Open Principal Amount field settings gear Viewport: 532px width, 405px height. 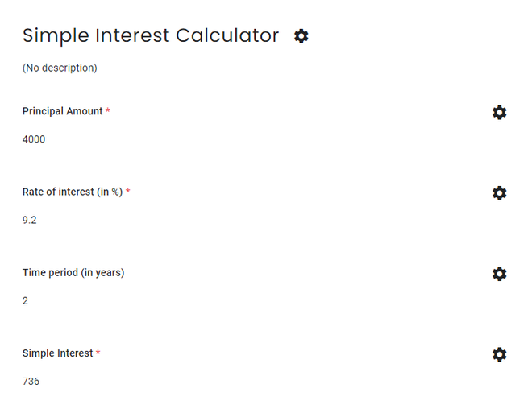point(499,113)
